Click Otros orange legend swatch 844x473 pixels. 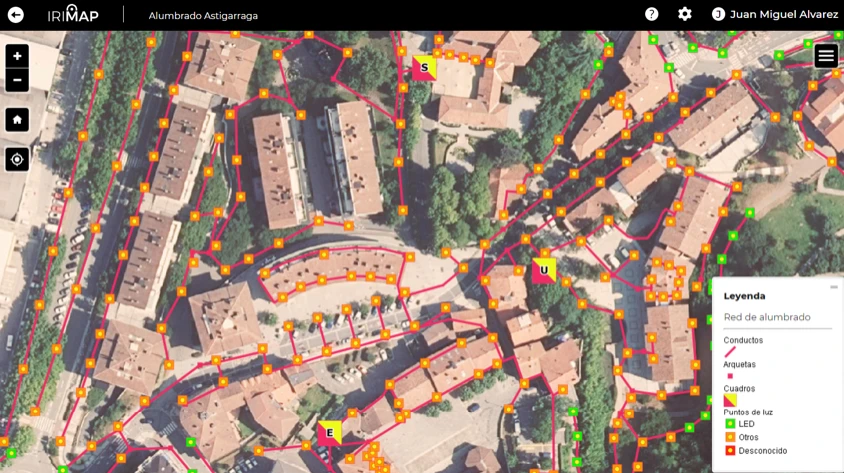pos(730,437)
